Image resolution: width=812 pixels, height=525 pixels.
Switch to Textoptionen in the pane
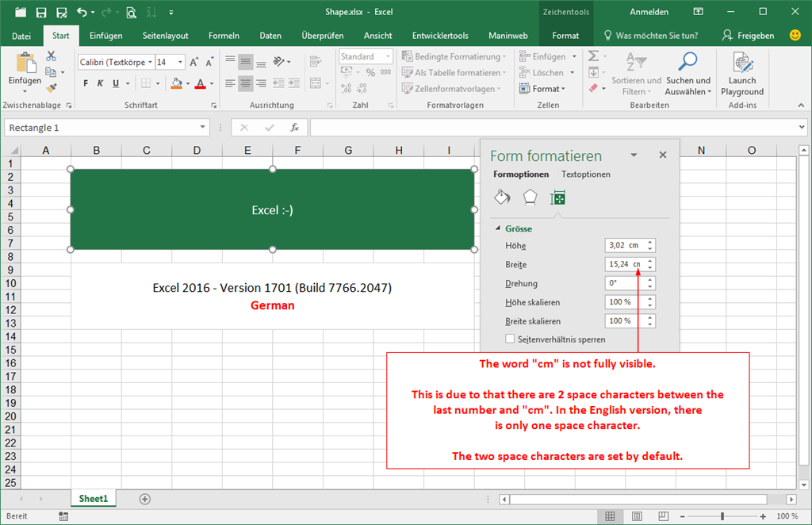586,174
